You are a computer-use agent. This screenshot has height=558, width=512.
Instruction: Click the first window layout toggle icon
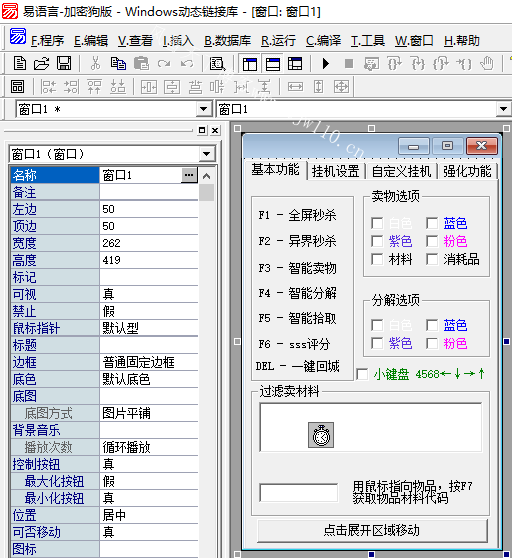pyautogui.click(x=250, y=64)
